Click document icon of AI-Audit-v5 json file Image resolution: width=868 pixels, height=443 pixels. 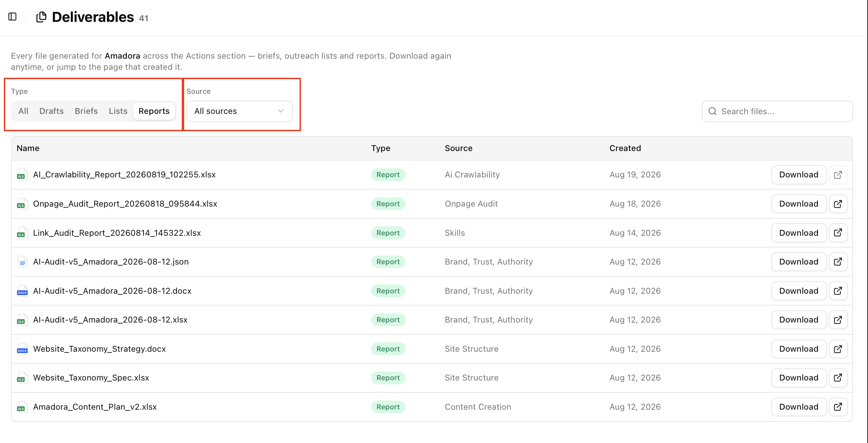pyautogui.click(x=22, y=262)
